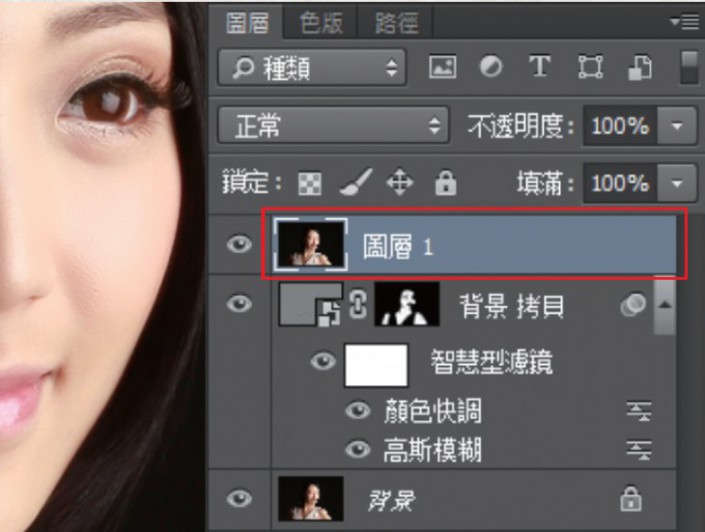The width and height of the screenshot is (705, 532).
Task: Open the 填滿 slider dropdown arrow
Action: click(x=678, y=183)
